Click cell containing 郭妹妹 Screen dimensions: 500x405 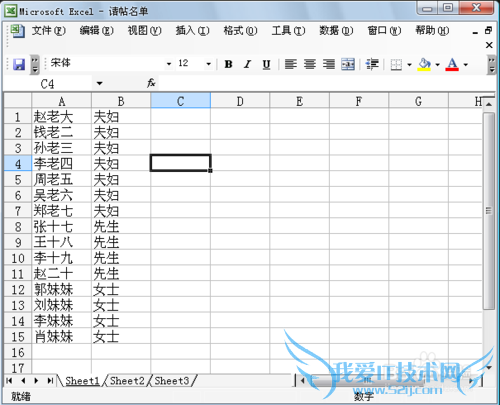click(62, 289)
